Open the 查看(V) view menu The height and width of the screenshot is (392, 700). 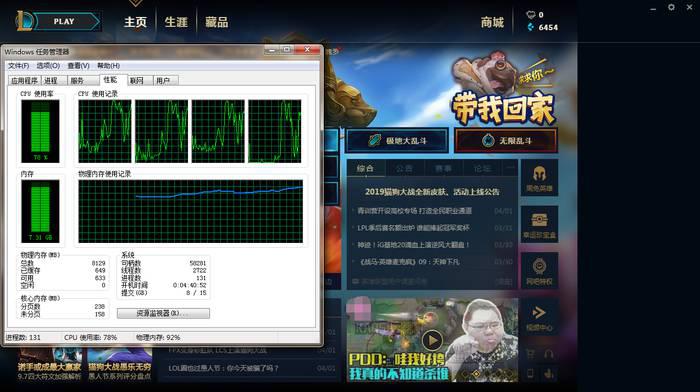(x=78, y=66)
